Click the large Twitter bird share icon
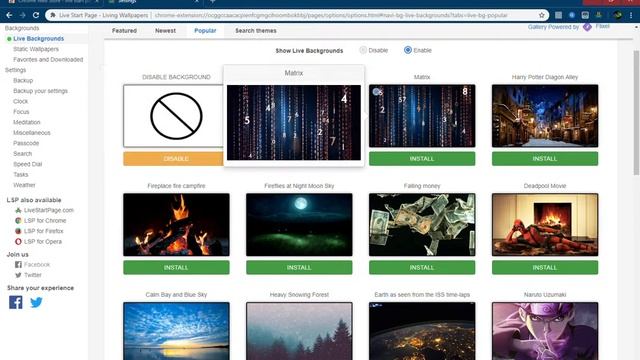This screenshot has height=360, width=640. tap(36, 302)
